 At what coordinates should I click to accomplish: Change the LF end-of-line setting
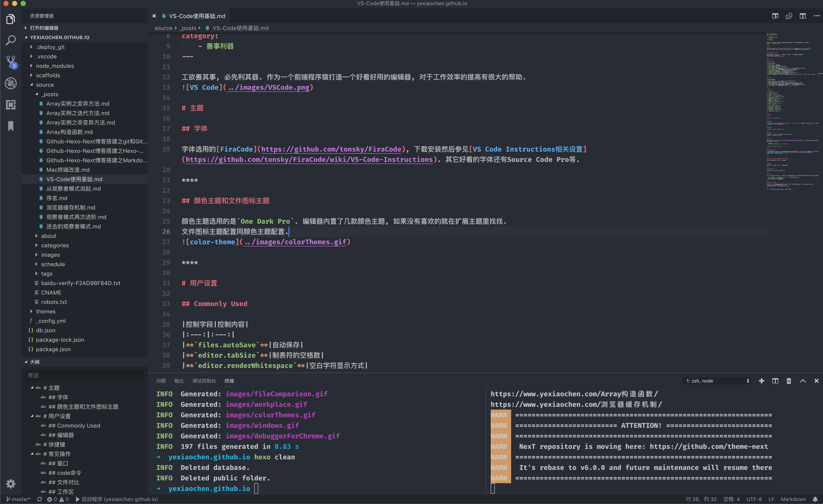771,499
